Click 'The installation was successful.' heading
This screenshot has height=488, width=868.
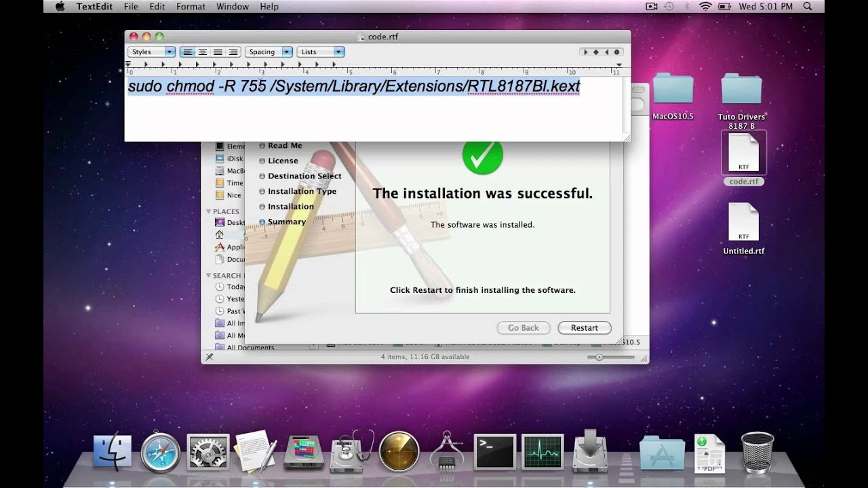(483, 193)
